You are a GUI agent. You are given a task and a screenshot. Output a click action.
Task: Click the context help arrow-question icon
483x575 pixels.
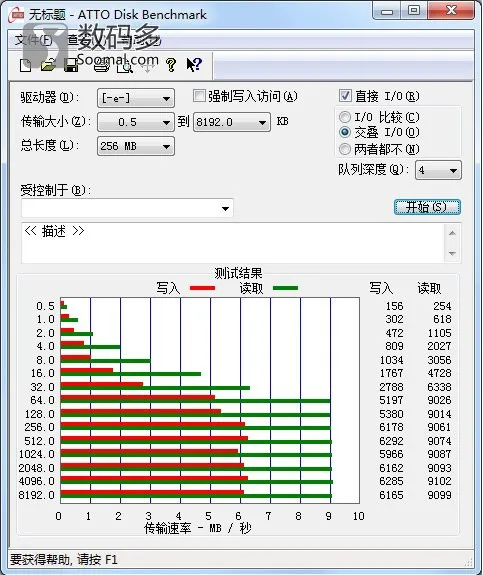(194, 65)
